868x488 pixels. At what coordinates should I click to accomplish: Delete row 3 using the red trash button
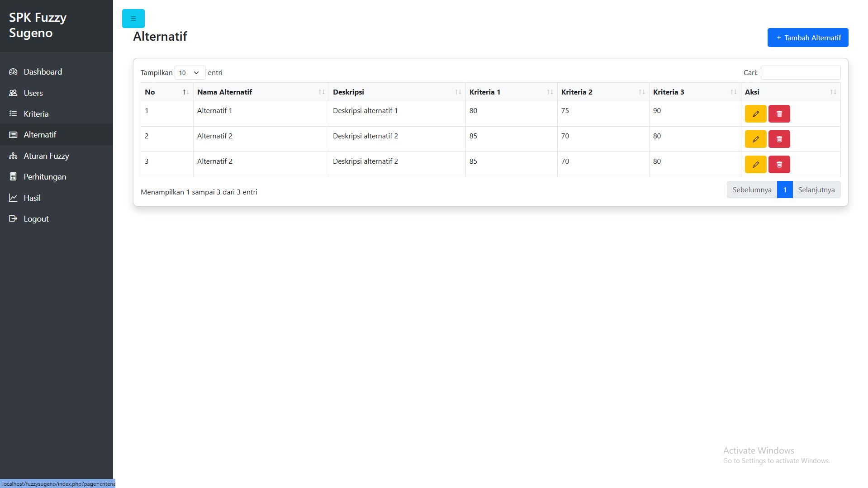click(779, 165)
